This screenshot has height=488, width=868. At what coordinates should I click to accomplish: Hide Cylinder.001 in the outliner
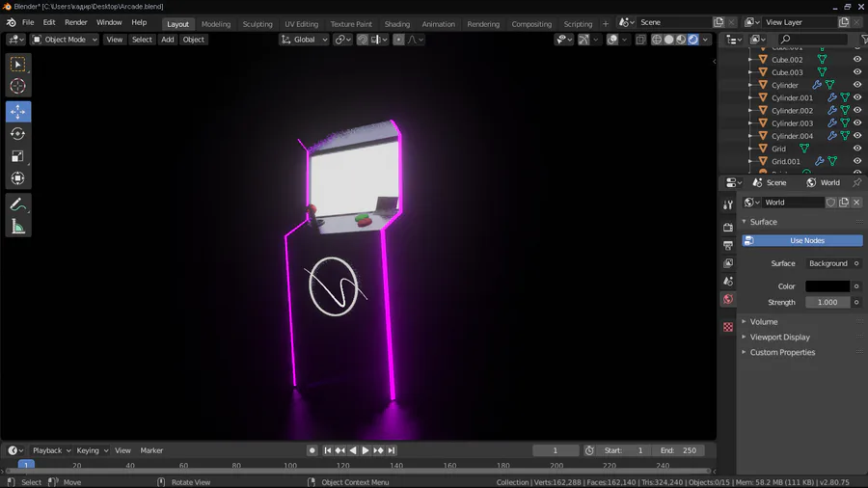(857, 97)
